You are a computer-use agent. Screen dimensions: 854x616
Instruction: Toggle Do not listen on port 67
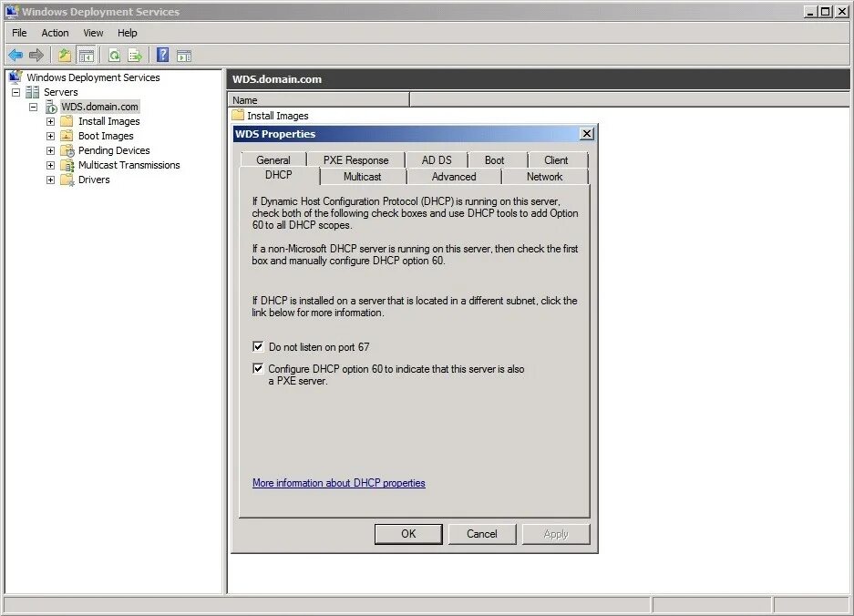tap(258, 346)
